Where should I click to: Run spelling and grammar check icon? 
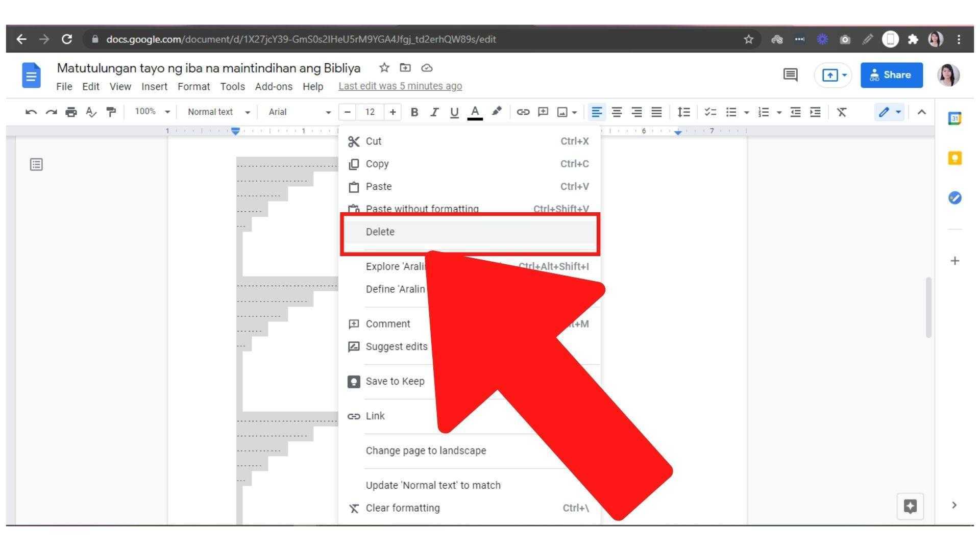coord(91,112)
